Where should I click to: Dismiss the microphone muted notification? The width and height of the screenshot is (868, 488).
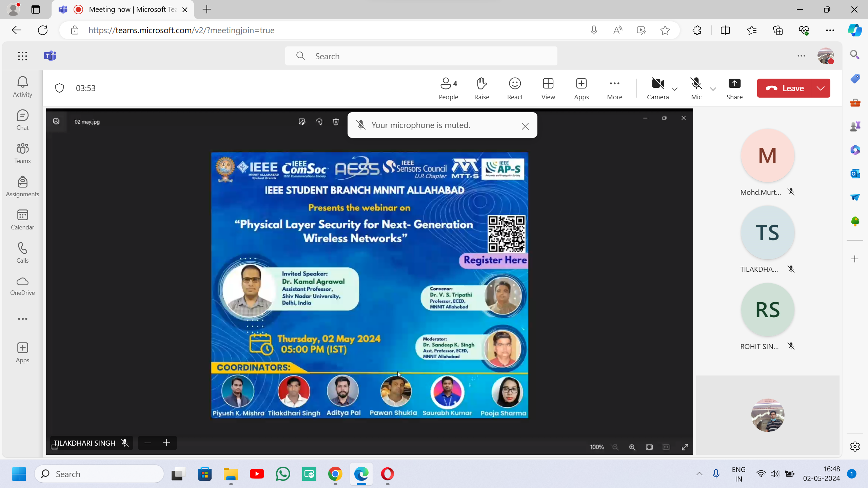click(x=525, y=126)
